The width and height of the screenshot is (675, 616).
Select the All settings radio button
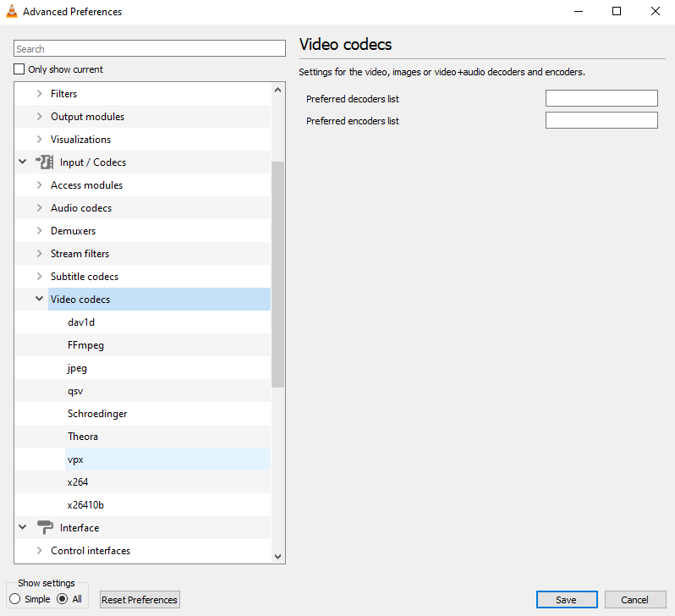click(x=63, y=599)
